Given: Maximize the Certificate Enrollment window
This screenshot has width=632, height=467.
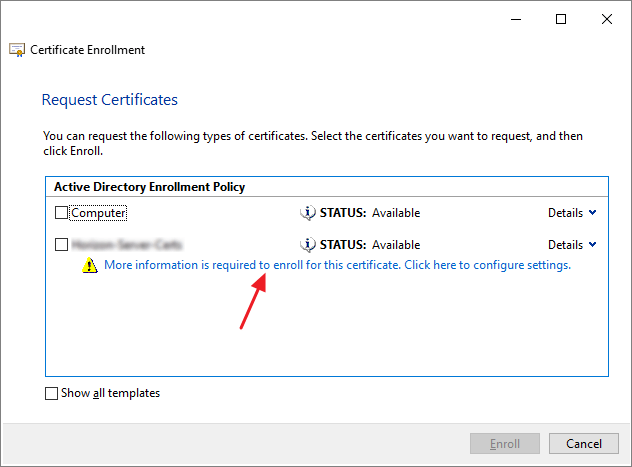Looking at the screenshot, I should pos(561,19).
